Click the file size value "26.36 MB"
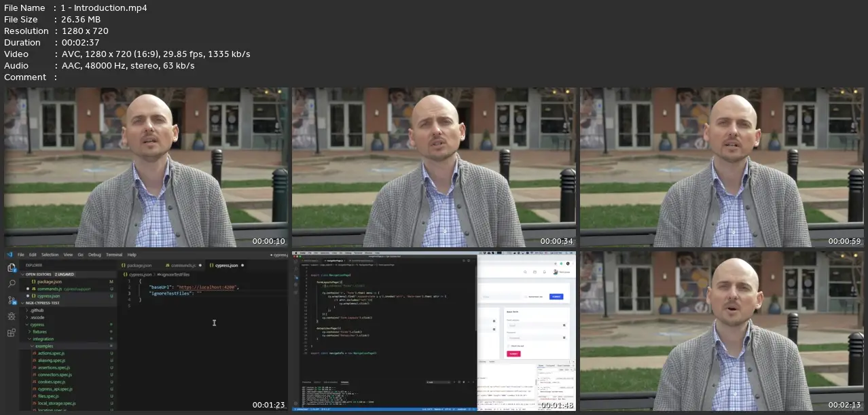 pos(81,19)
